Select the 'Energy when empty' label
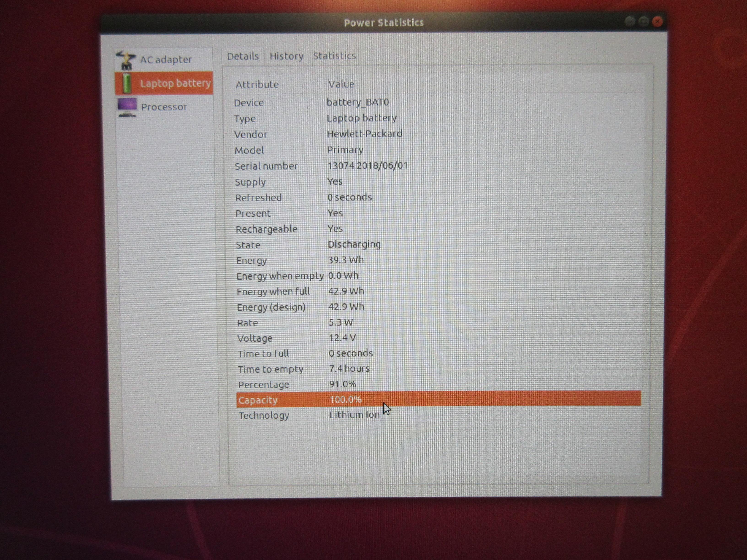 pos(280,277)
